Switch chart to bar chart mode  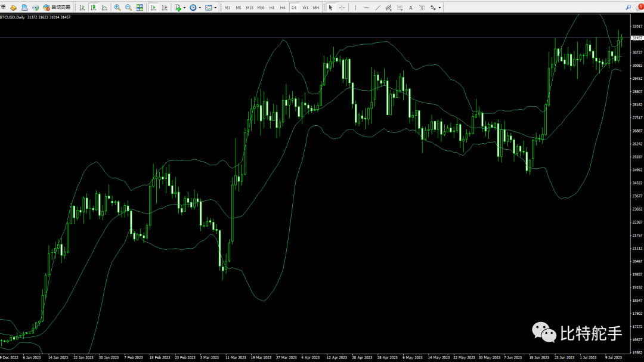[x=82, y=7]
